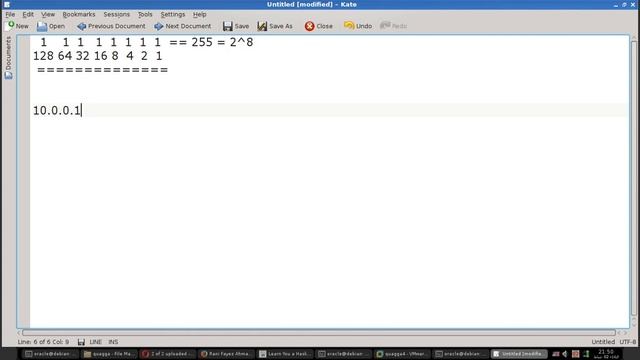Click the 'Line: 6 of 6 Col: 9' status
This screenshot has width=640, height=360.
[x=43, y=342]
